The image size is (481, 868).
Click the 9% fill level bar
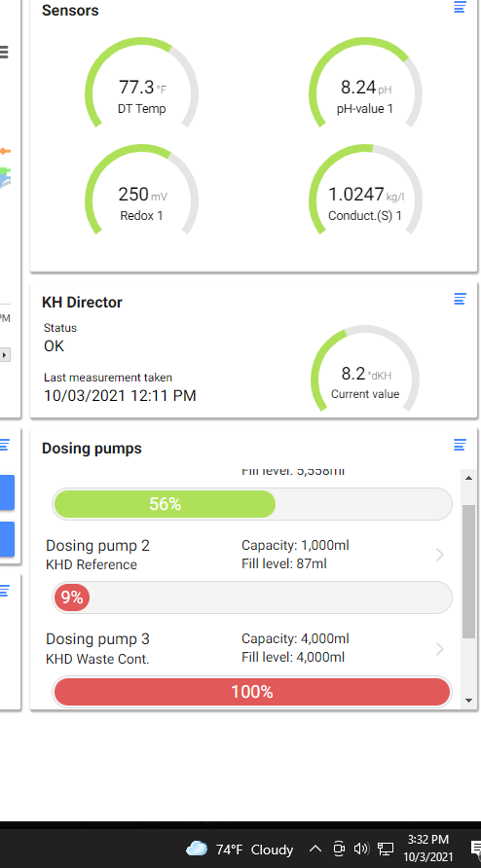pos(252,597)
